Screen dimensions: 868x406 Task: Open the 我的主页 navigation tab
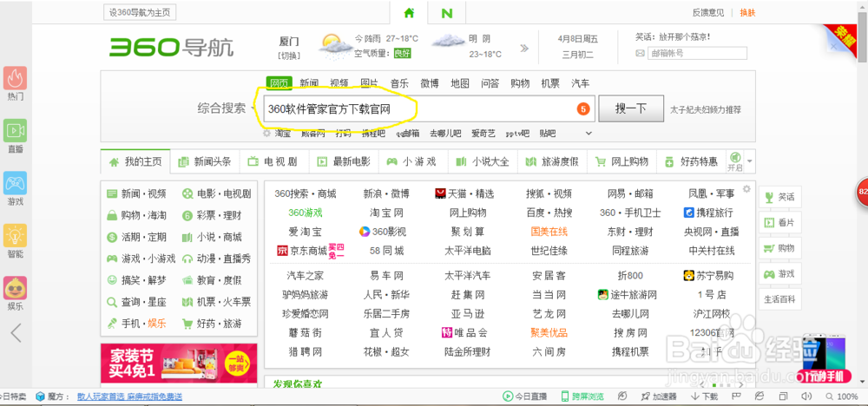click(135, 161)
